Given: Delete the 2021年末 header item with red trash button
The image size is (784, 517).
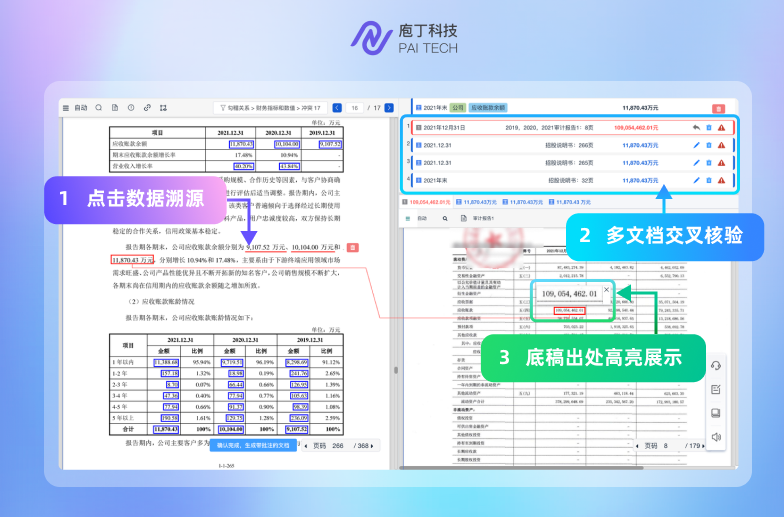Looking at the screenshot, I should click(718, 108).
